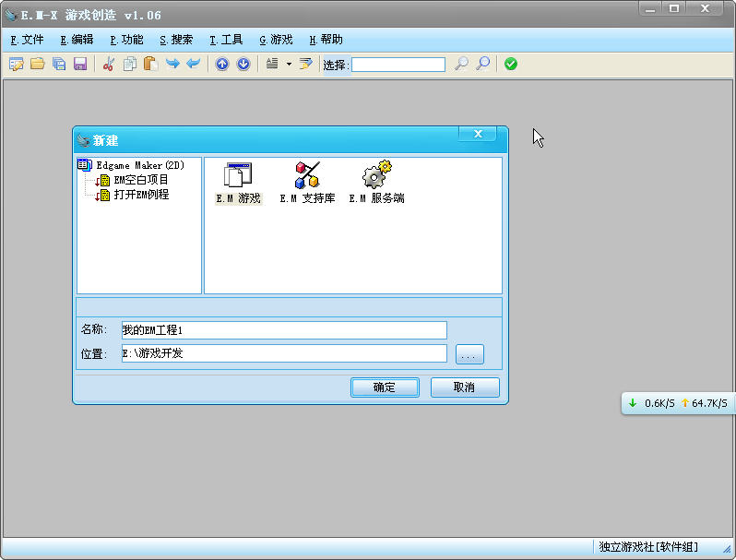
Task: Click the blue right-pointing arrow icon
Action: coord(172,64)
